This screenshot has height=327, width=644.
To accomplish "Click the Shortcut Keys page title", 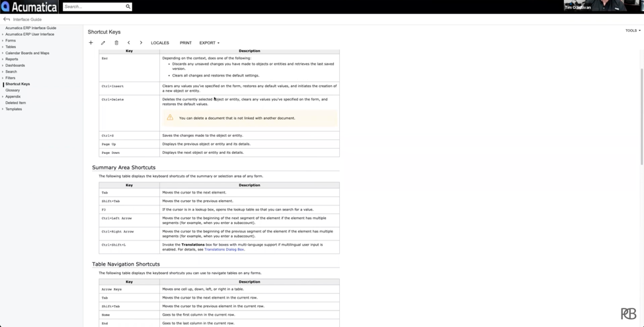I will [x=104, y=32].
